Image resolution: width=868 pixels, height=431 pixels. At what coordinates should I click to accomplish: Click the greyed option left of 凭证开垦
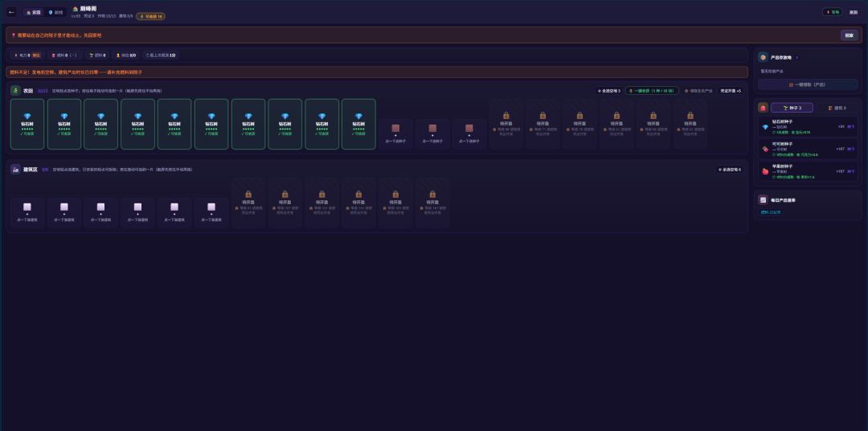point(698,90)
